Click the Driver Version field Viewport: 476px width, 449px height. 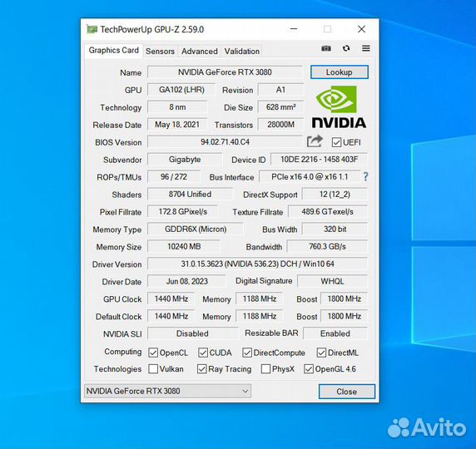coord(257,264)
